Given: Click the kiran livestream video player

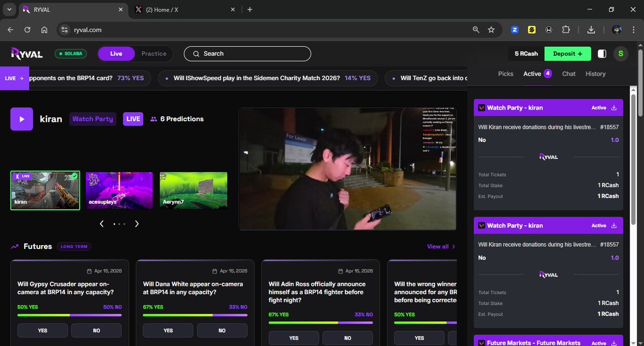Looking at the screenshot, I should pyautogui.click(x=348, y=169).
